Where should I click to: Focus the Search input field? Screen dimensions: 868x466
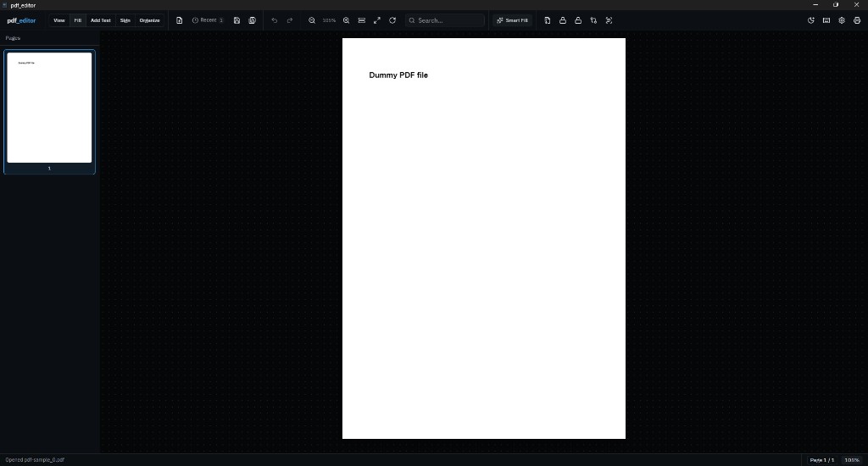[x=445, y=20]
